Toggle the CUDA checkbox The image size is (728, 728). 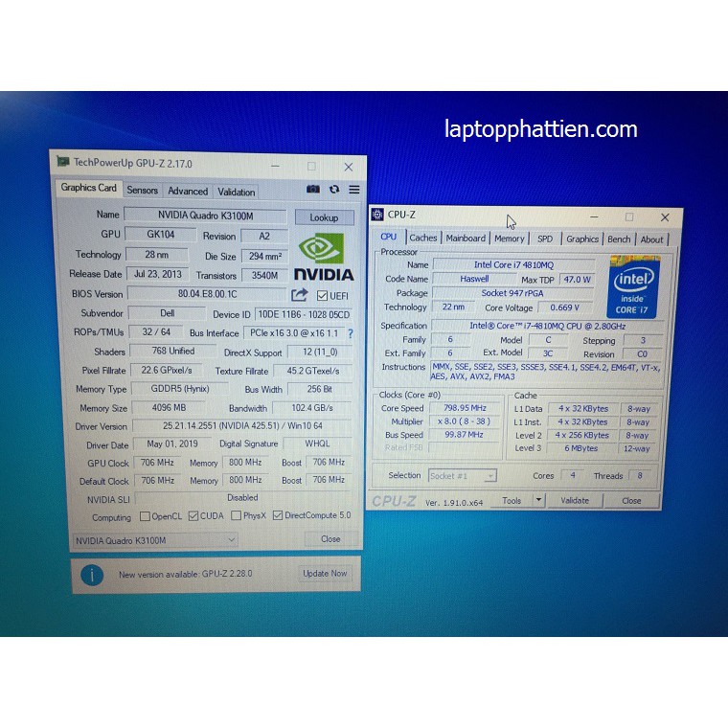tap(193, 515)
